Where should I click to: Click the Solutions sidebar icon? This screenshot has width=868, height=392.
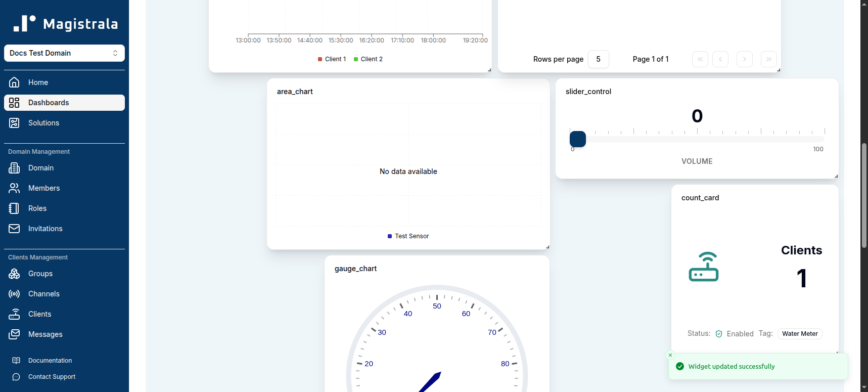point(14,123)
